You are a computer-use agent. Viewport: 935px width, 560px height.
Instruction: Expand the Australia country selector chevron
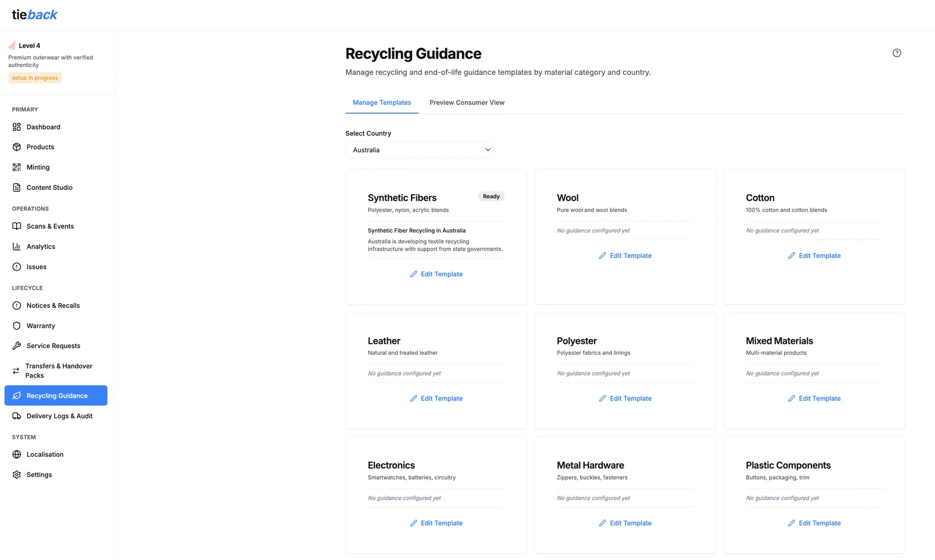pos(487,149)
